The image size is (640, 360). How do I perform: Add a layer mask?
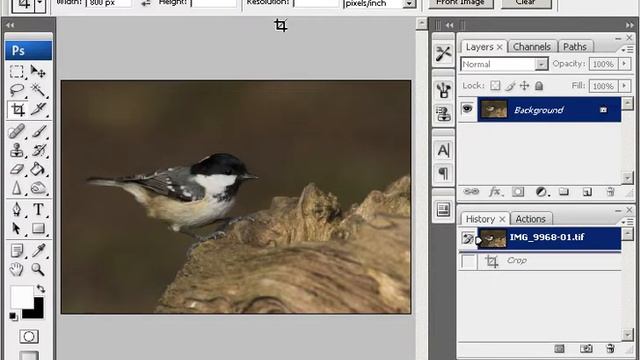coord(518,192)
